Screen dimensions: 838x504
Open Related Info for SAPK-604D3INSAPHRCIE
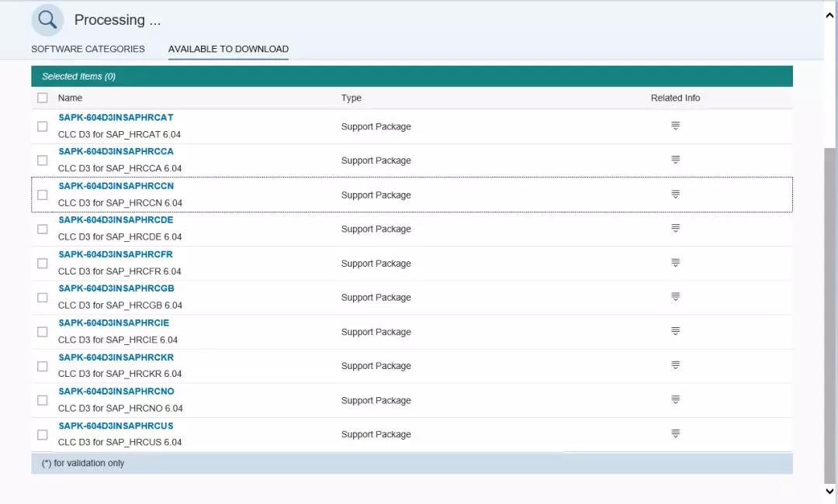pos(675,328)
